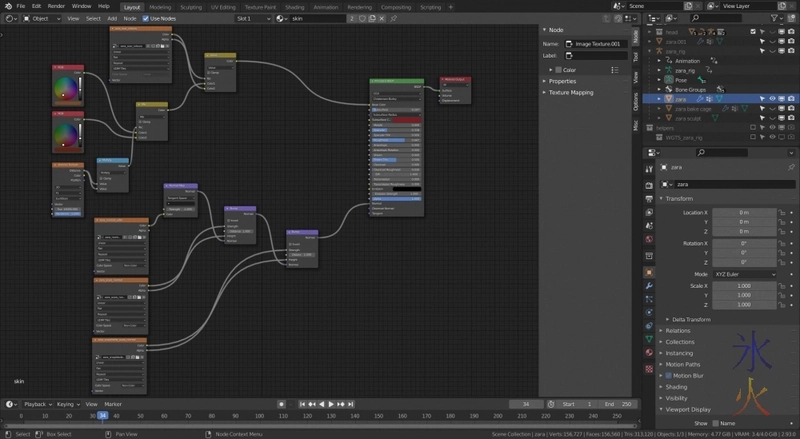800x439 pixels.
Task: Open the Object Data green triangle tab
Action: [649, 339]
